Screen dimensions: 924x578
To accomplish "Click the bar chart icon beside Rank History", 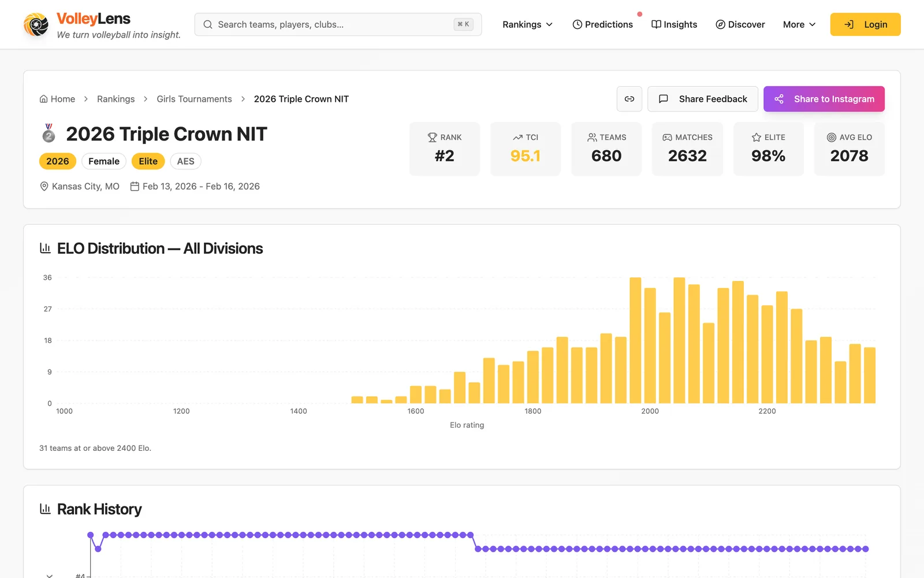I will pos(45,509).
